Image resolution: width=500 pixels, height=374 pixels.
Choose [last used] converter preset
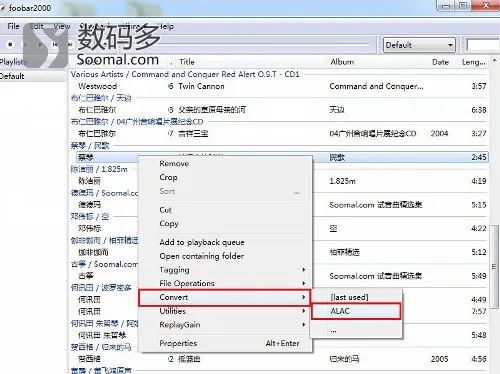click(x=356, y=297)
